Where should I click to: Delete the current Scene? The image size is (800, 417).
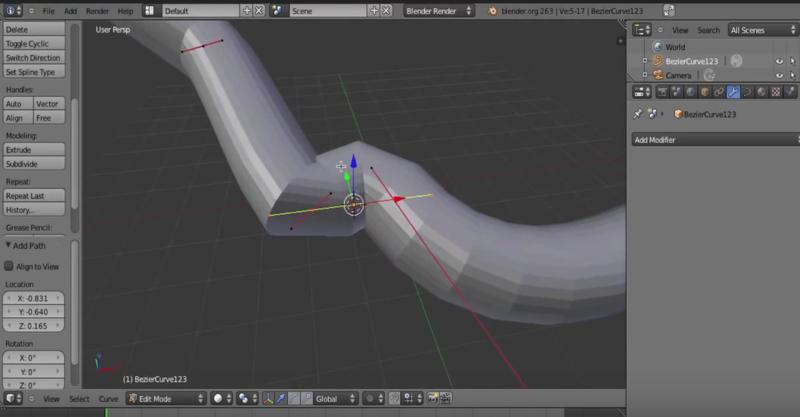[x=387, y=11]
